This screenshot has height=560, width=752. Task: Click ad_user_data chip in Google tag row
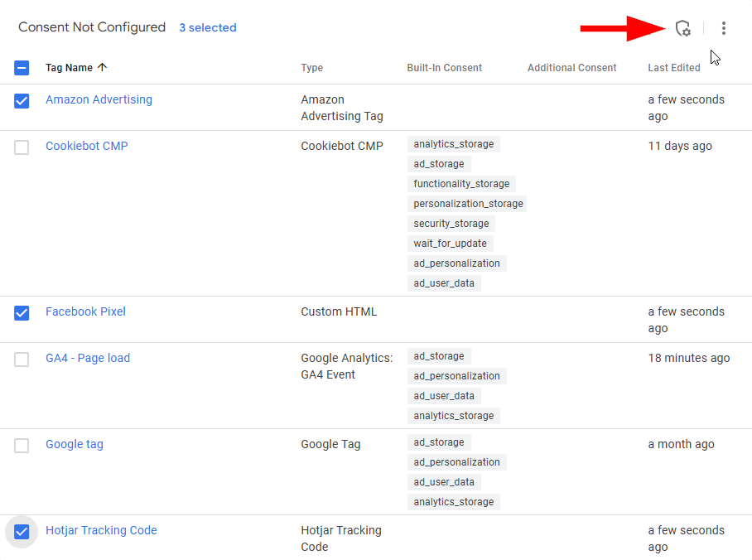[x=444, y=482]
